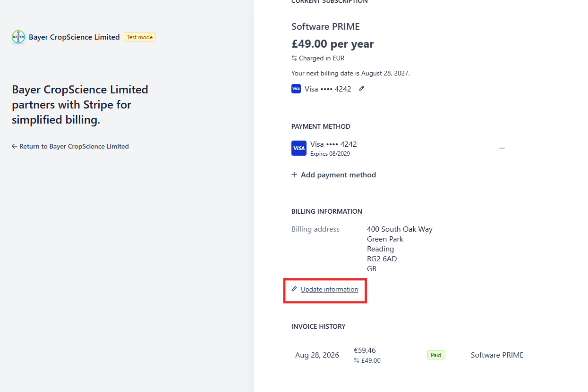
Task: Click the pencil icon beside Update information
Action: click(x=294, y=289)
